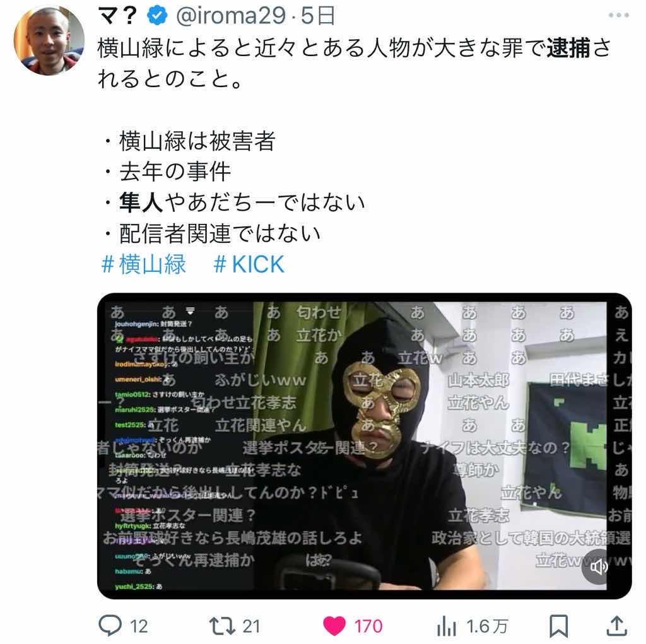Toggle the video speaker mute icon
The width and height of the screenshot is (646, 644).
(x=599, y=567)
